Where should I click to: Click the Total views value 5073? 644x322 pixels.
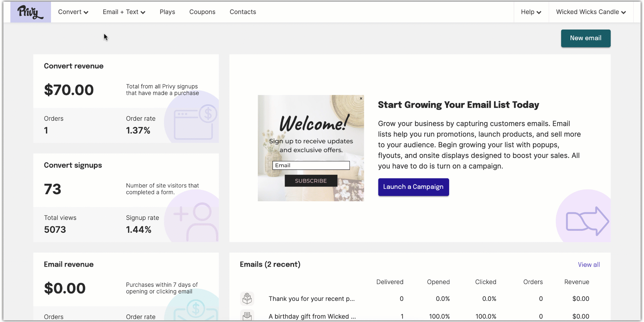point(55,230)
